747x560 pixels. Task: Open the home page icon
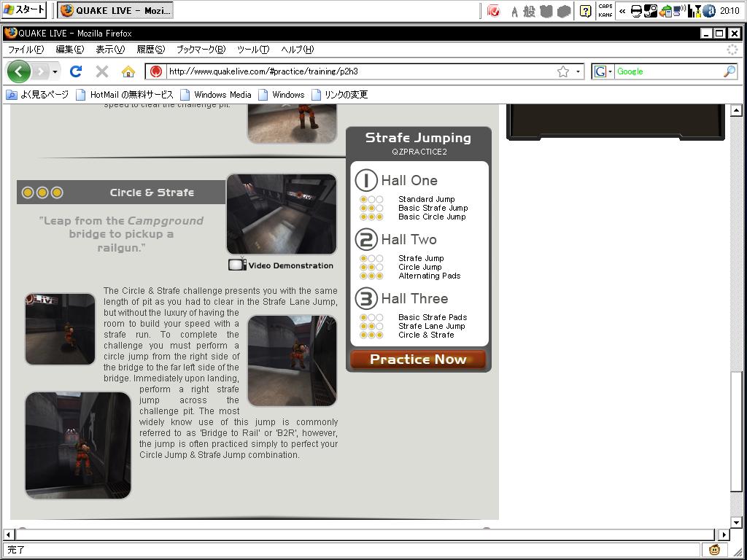click(x=128, y=71)
